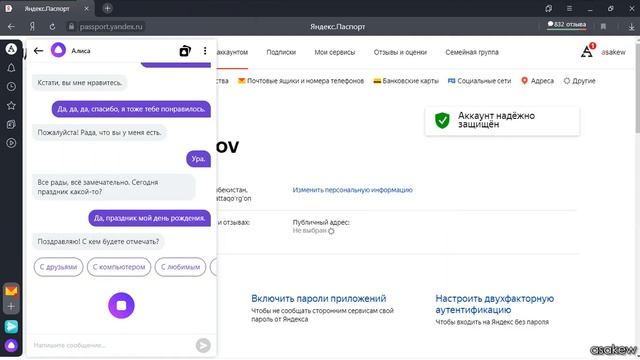Jump to 'Банковские карты' section
Screen dimensions: 640x360
click(x=406, y=81)
